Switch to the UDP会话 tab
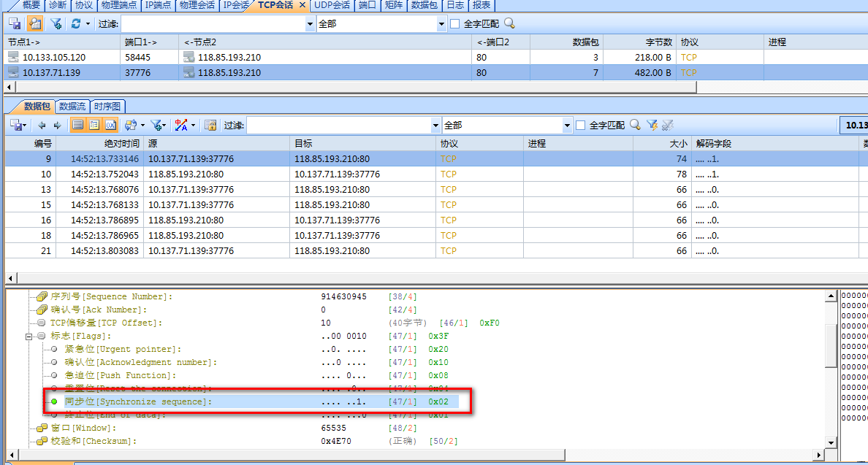Screen dimensions: 868x465 click(x=332, y=5)
